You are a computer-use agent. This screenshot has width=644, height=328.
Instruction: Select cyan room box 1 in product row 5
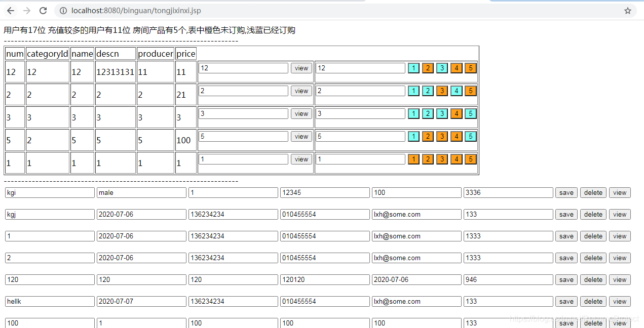[413, 137]
